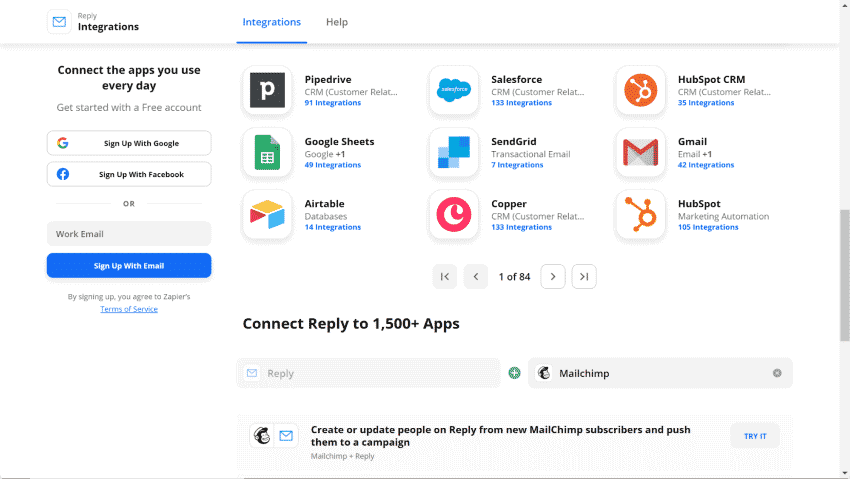Screen dimensions: 850x479
Task: Click the Reply envelope icon in the zap card
Action: [286, 436]
